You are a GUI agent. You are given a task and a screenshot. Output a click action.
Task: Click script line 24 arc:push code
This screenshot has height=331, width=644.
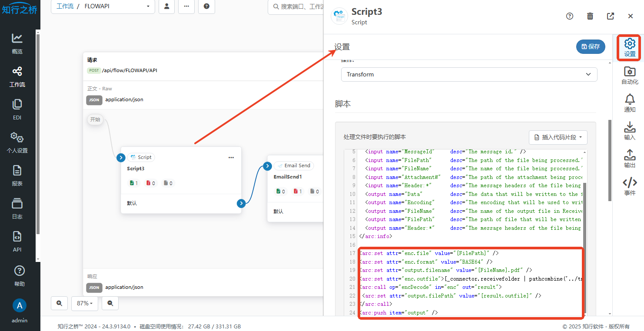[399, 313]
